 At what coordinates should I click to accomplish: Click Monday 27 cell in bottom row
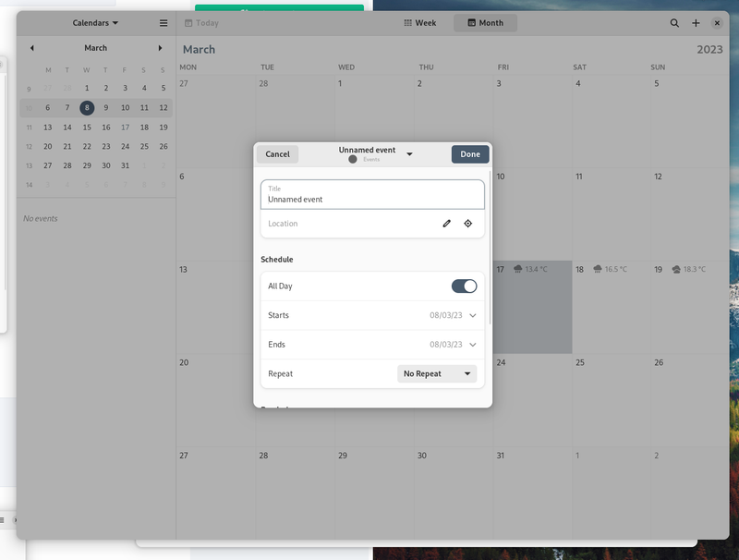[x=216, y=493]
